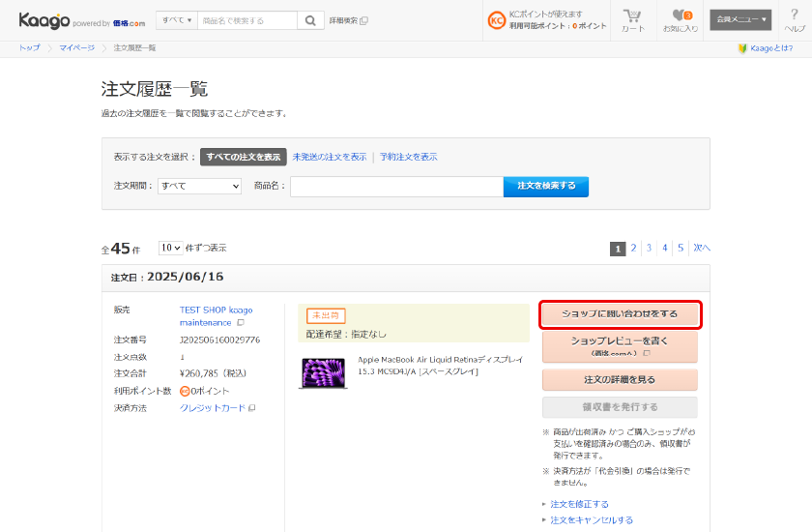Focus the header product search field
This screenshot has width=812, height=532.
(x=247, y=20)
